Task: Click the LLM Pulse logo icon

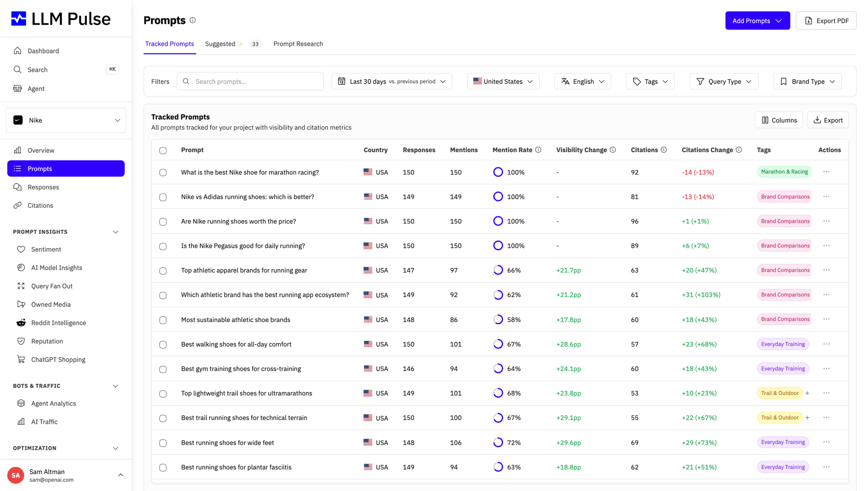Action: click(x=19, y=19)
